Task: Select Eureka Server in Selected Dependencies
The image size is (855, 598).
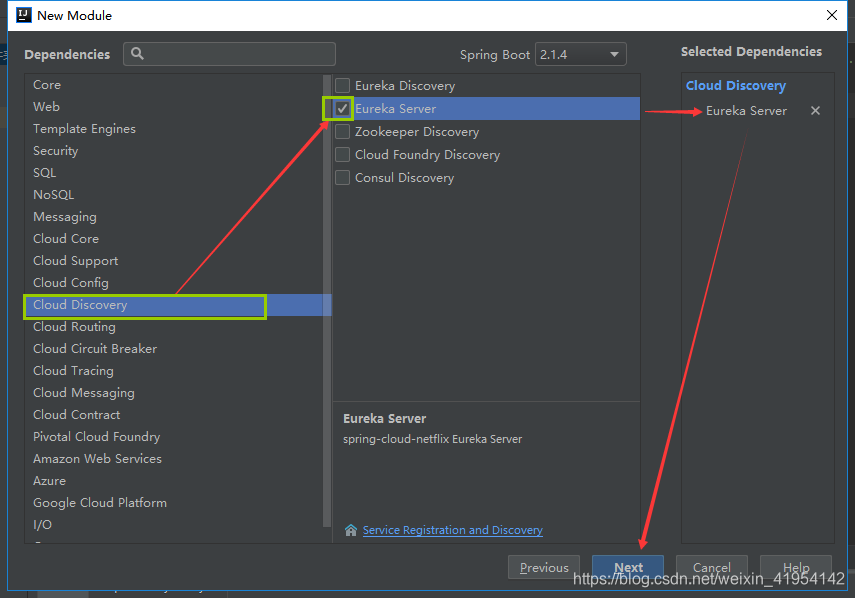Action: [x=746, y=111]
